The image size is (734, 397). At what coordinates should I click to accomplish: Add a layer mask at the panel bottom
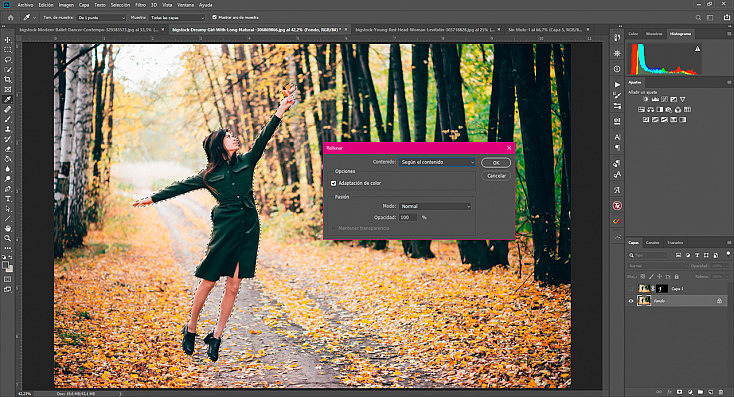[x=680, y=392]
